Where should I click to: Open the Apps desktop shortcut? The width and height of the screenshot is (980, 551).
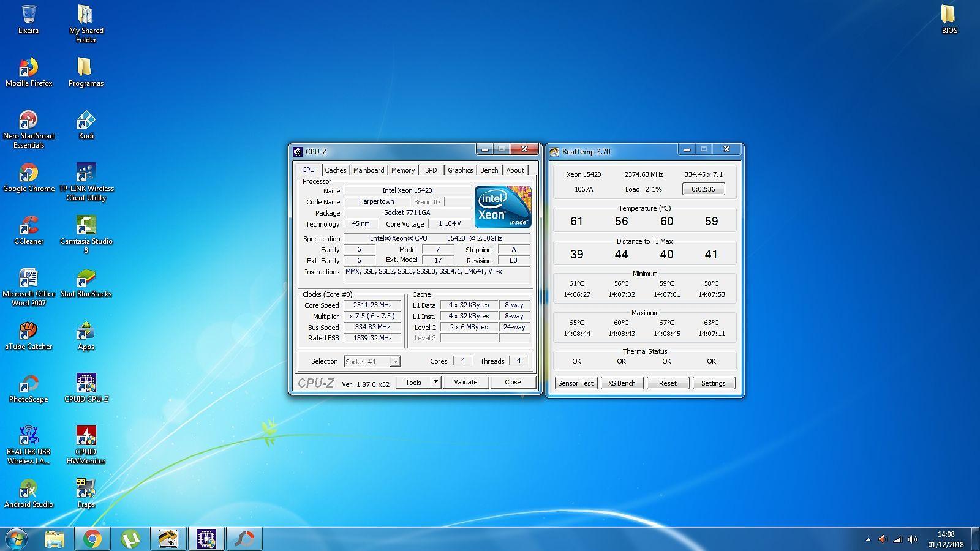coord(86,335)
